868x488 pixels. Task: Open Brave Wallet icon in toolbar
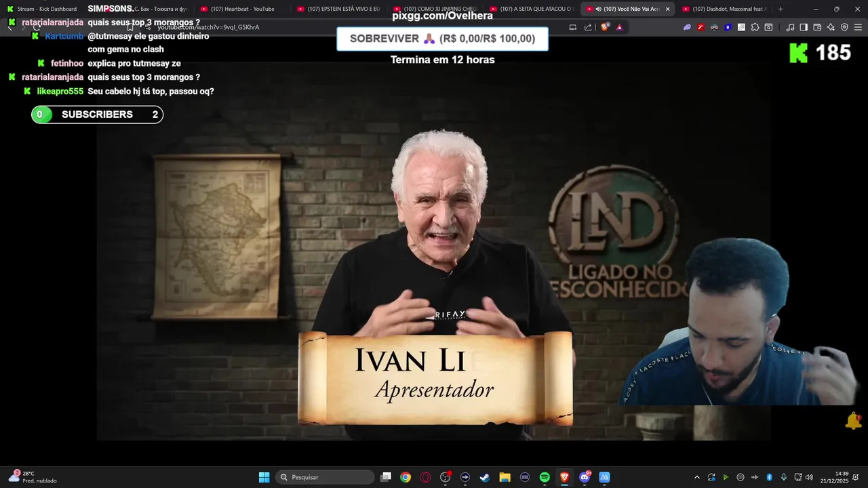click(x=817, y=27)
